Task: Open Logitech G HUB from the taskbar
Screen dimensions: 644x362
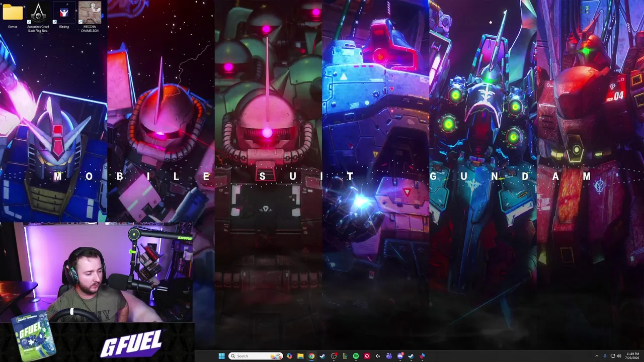Action: coord(378,356)
